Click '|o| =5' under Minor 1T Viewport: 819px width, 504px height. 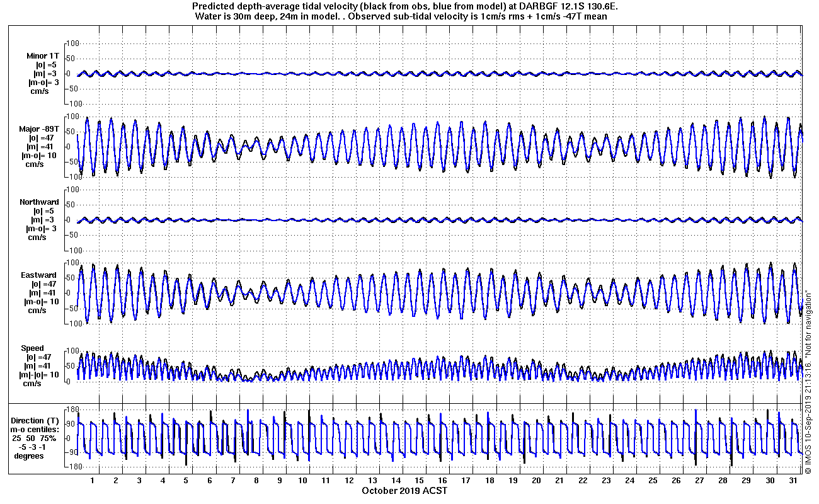tap(45, 65)
